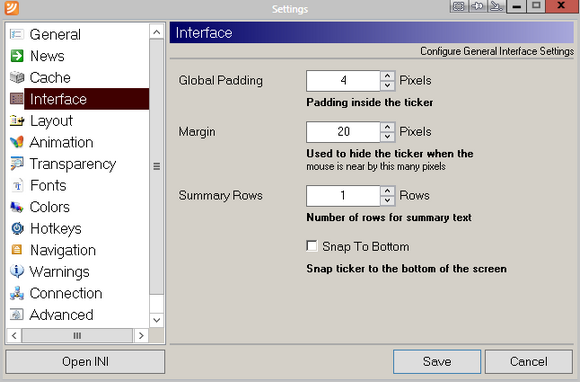Select the Warnings info icon

(17, 271)
